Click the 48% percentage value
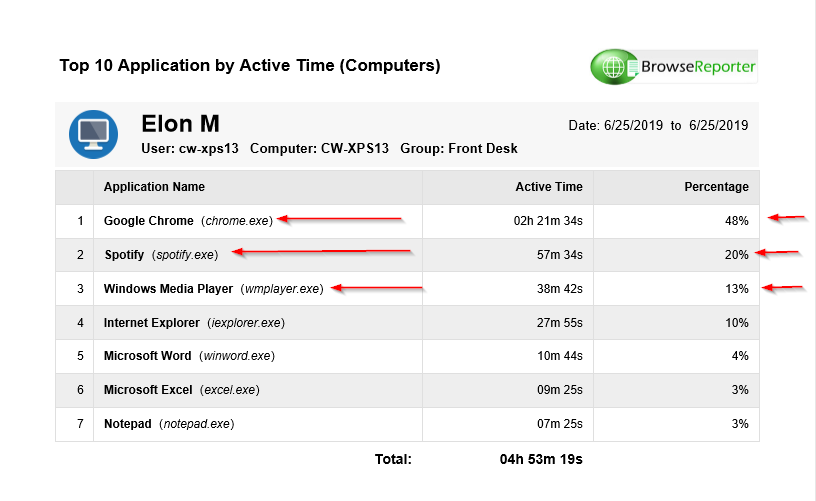 pos(736,221)
